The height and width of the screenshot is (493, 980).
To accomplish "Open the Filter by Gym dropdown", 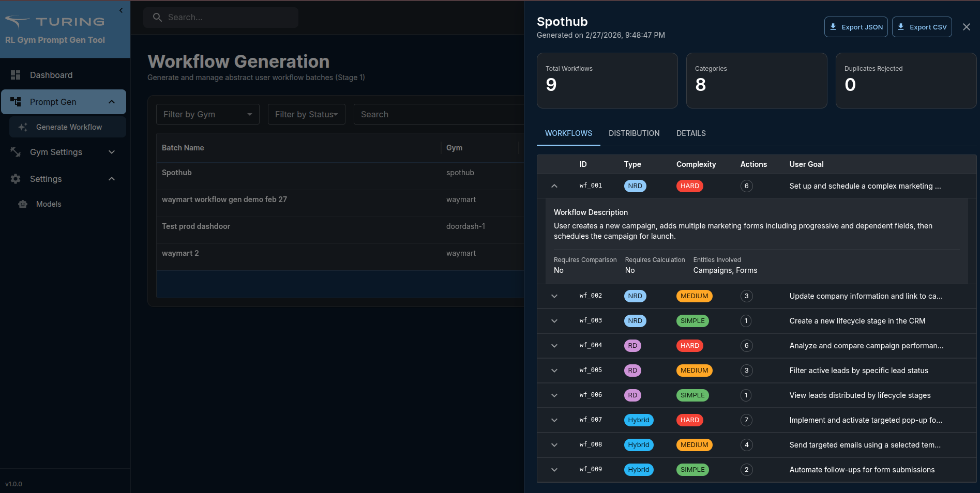I will (x=207, y=114).
